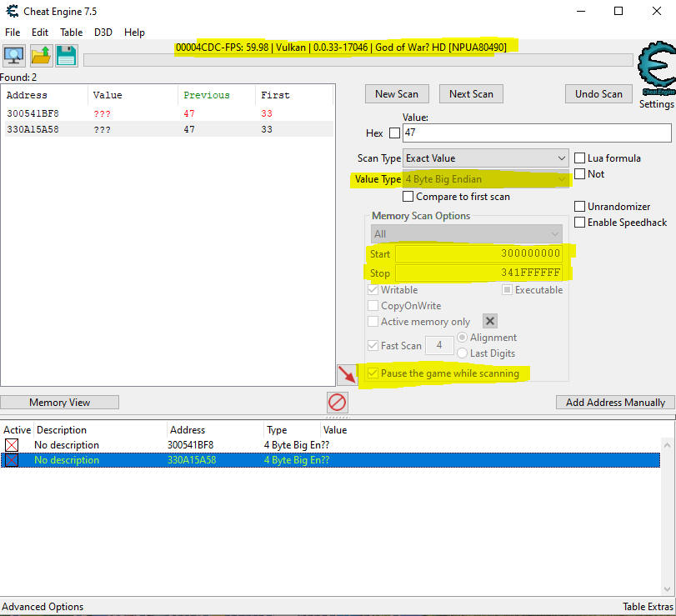Open the memory region All dropdown
This screenshot has width=676, height=616.
click(x=466, y=234)
